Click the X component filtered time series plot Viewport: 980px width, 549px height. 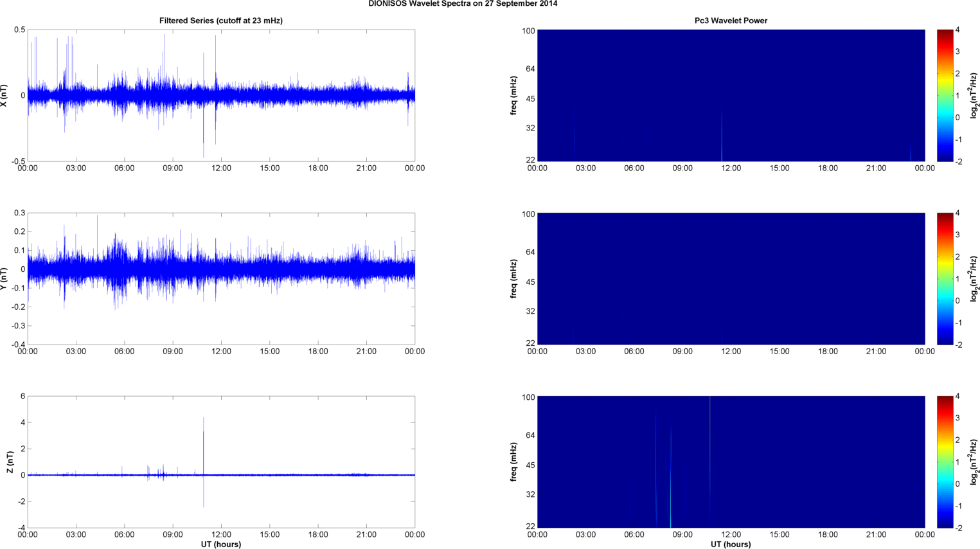point(221,95)
